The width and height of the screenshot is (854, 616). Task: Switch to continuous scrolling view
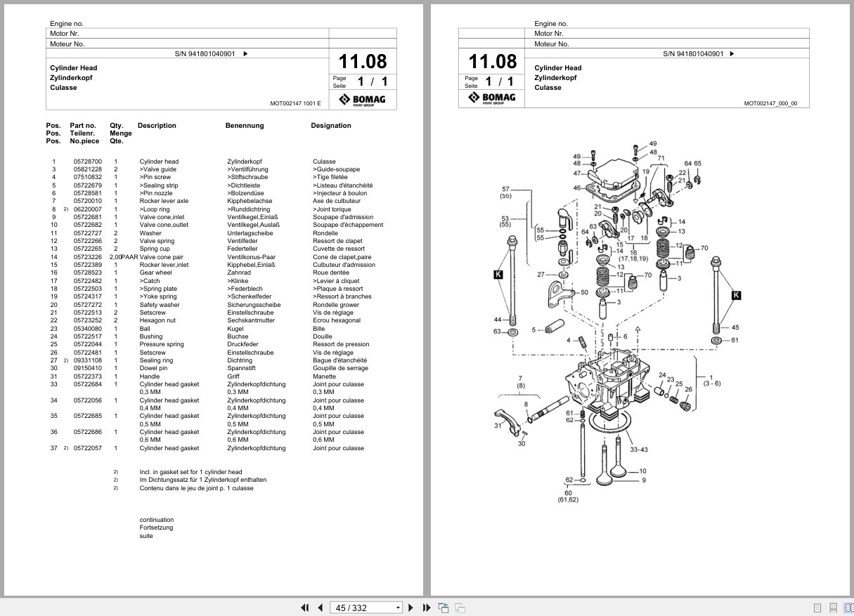[x=833, y=608]
